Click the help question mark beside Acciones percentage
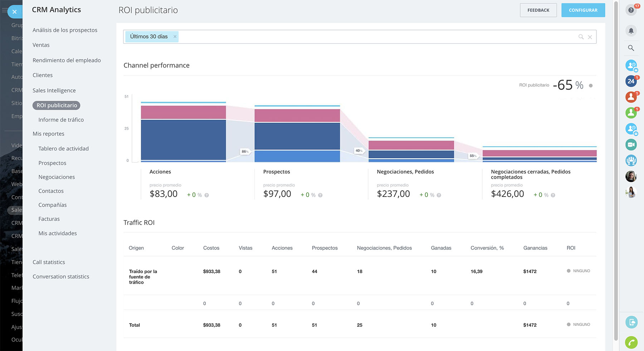644x351 pixels. [x=206, y=195]
